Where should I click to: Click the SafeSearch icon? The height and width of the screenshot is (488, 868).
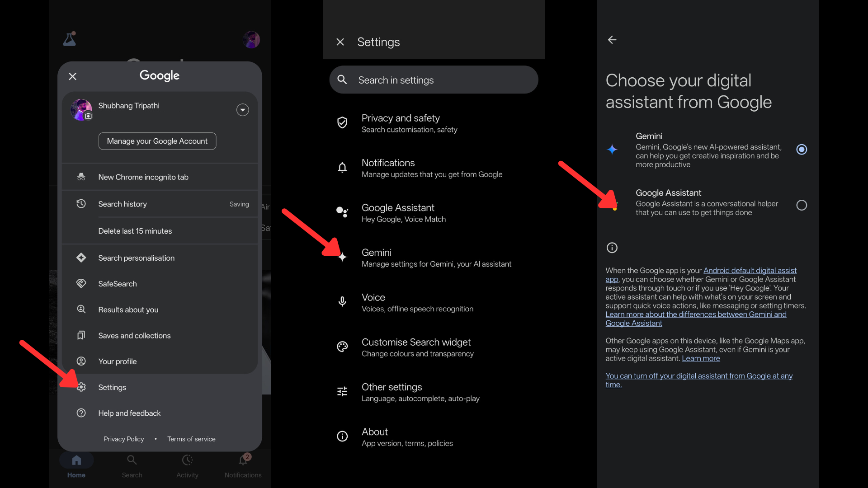click(81, 283)
